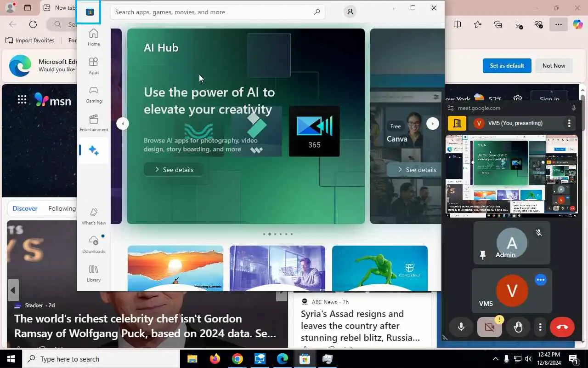Screen dimensions: 588x368
Task: Open the richest celebrity chef headline
Action: [x=145, y=325]
